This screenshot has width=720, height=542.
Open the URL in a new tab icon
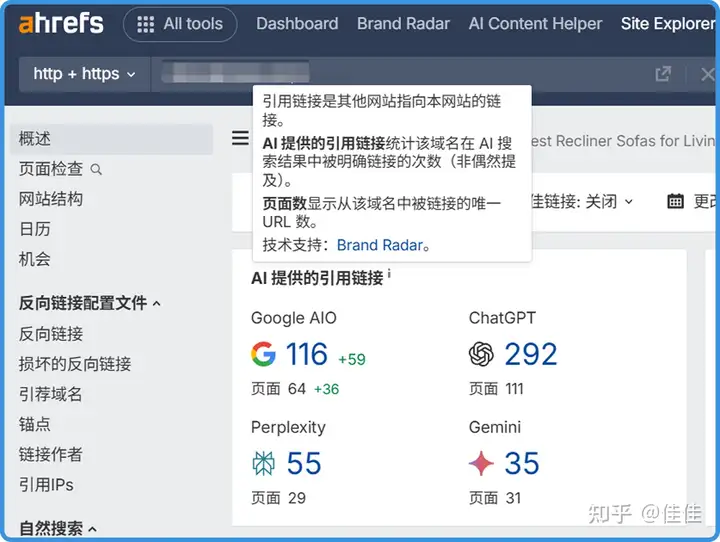(663, 73)
